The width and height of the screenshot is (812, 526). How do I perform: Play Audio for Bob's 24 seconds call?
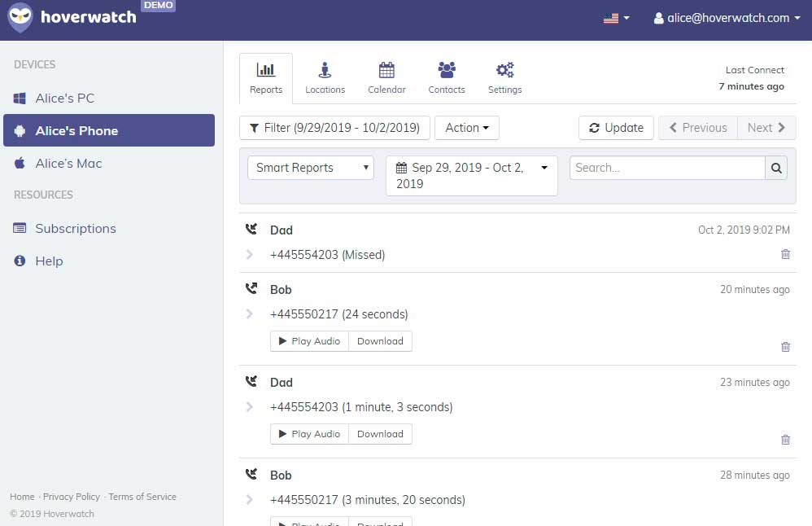click(310, 341)
